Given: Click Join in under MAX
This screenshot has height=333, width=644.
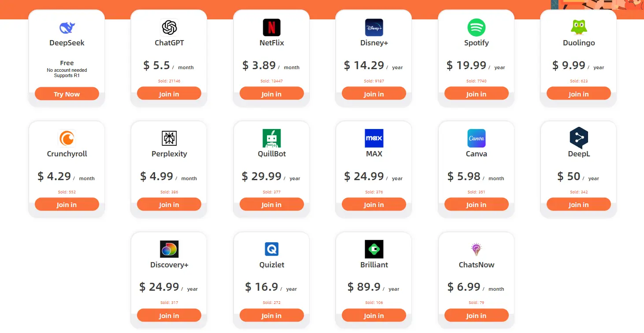Looking at the screenshot, I should (374, 204).
